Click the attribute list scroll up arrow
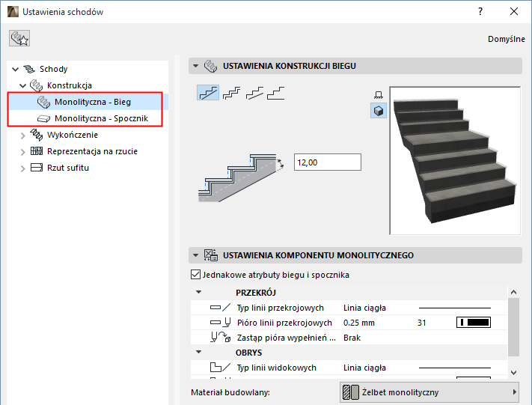This screenshot has height=405, width=532. pos(514,292)
